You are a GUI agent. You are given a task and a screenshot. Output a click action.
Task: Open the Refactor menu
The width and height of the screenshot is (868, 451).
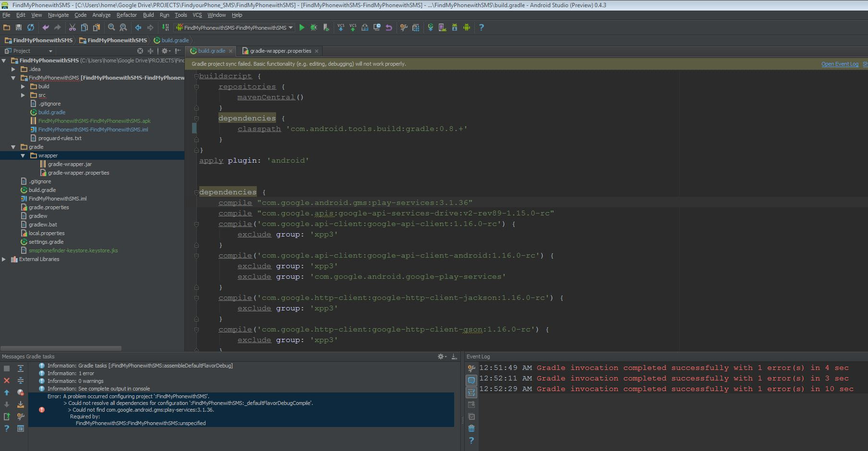126,15
